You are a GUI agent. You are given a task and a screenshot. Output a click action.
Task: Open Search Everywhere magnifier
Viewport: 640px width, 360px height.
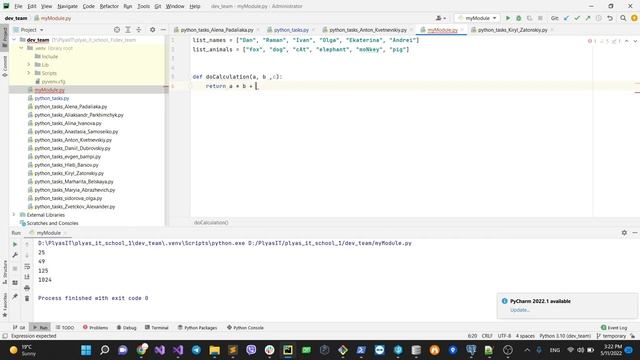click(x=623, y=18)
